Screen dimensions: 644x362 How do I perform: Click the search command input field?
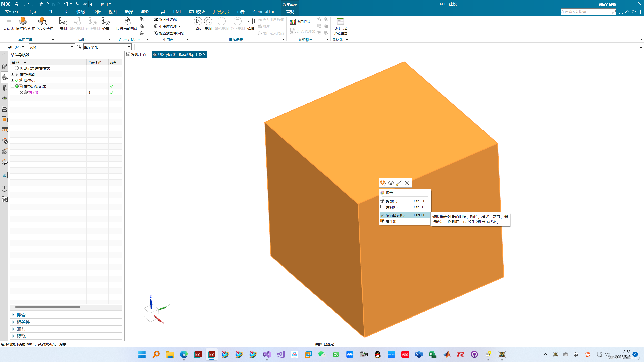point(586,12)
